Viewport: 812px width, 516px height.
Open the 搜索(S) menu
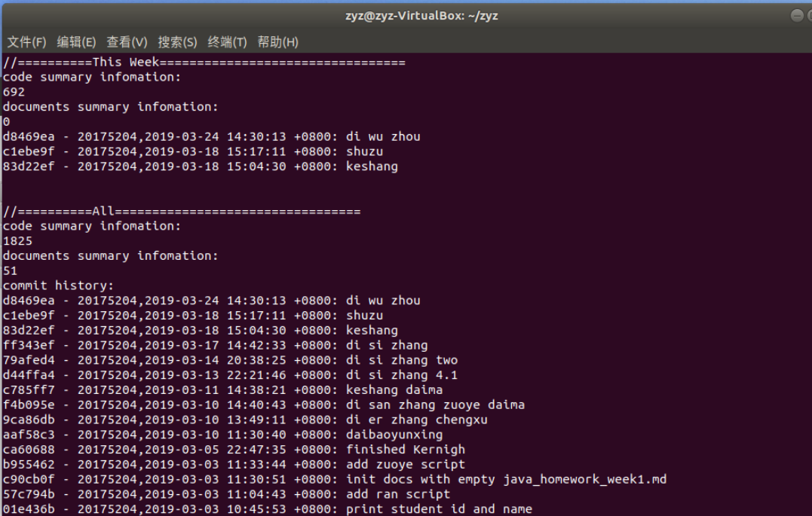[177, 42]
